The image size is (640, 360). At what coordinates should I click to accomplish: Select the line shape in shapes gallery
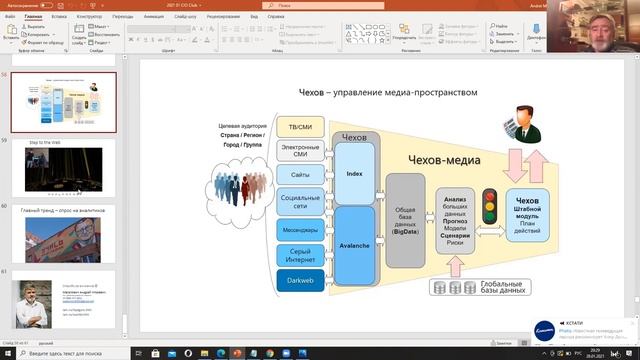[x=355, y=27]
